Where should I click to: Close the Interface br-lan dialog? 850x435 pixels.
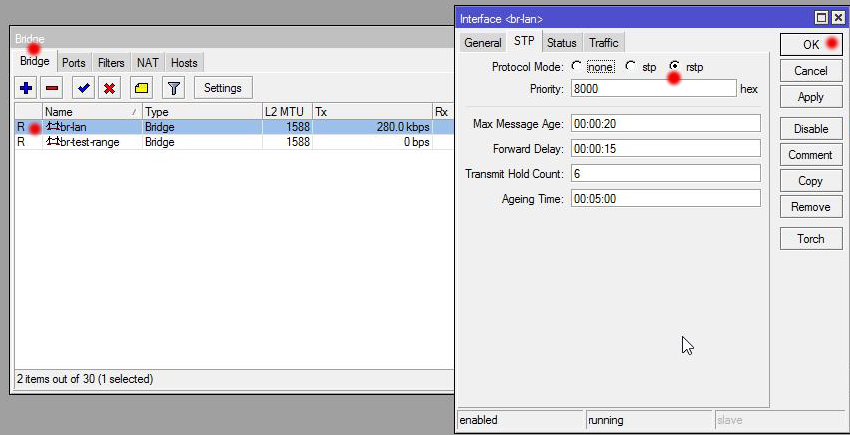838,18
